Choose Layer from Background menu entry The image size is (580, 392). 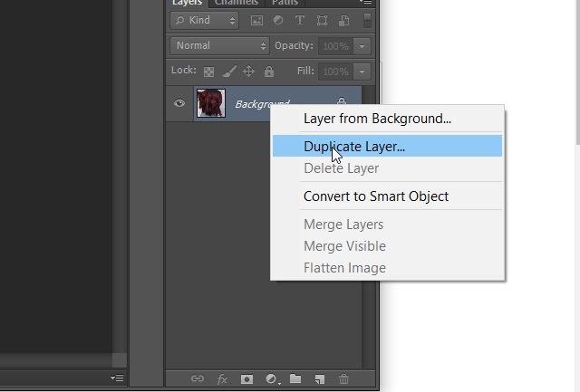coord(387,119)
